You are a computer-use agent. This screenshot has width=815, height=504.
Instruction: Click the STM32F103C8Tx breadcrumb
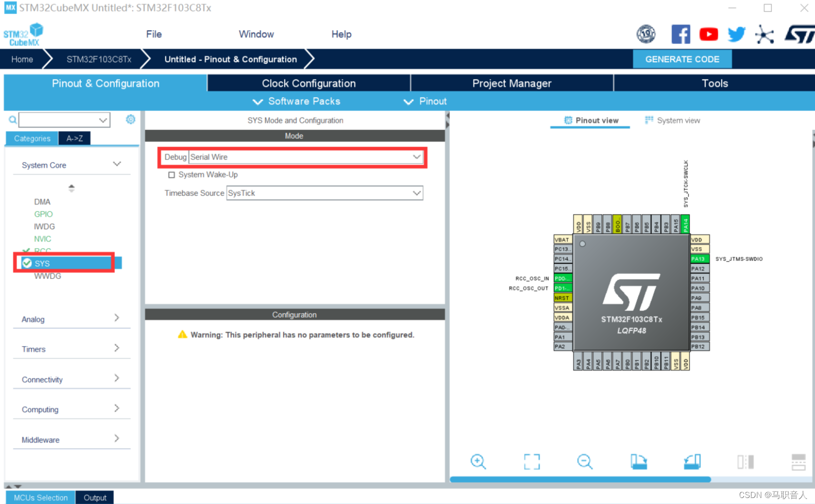tap(99, 59)
